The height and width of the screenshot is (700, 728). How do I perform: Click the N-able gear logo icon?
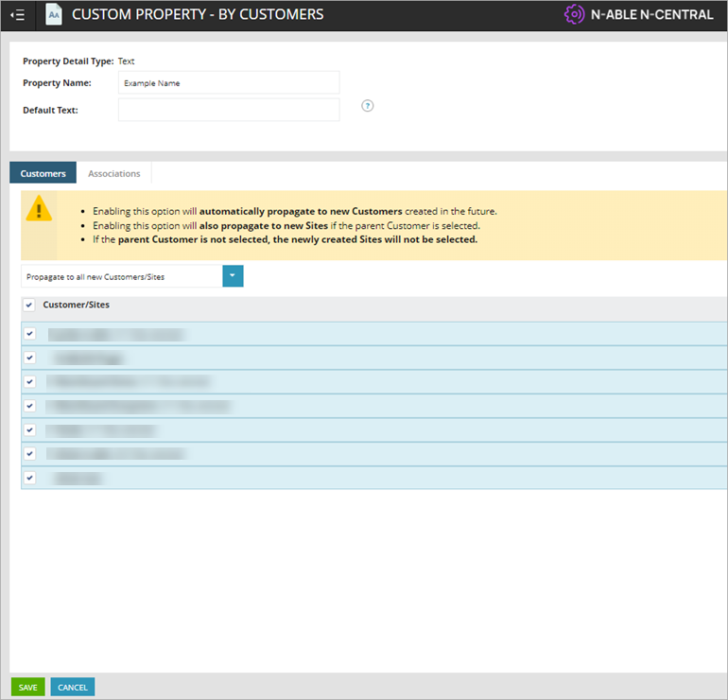(x=574, y=14)
